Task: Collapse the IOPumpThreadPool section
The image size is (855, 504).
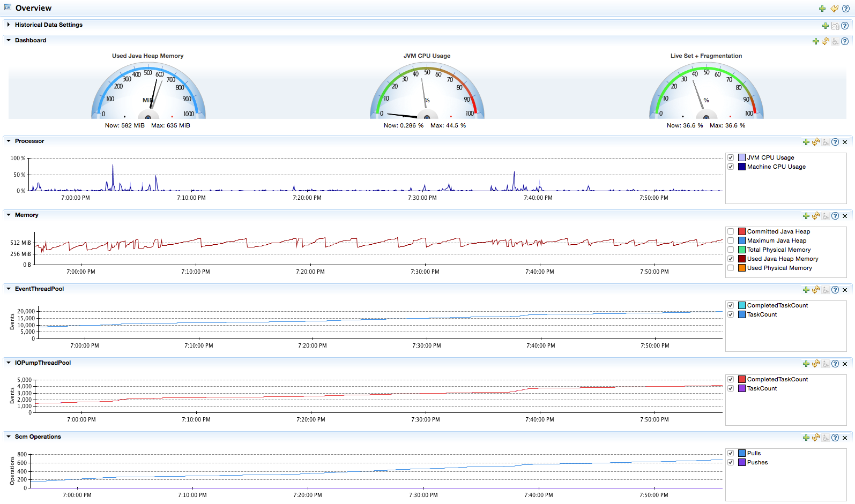Action: coord(9,363)
